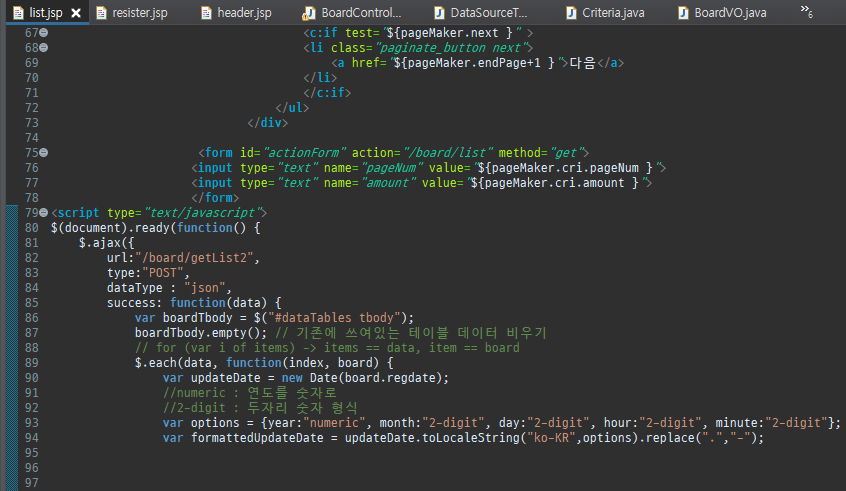
Task: Click the "json" dataType string
Action: [x=204, y=288]
